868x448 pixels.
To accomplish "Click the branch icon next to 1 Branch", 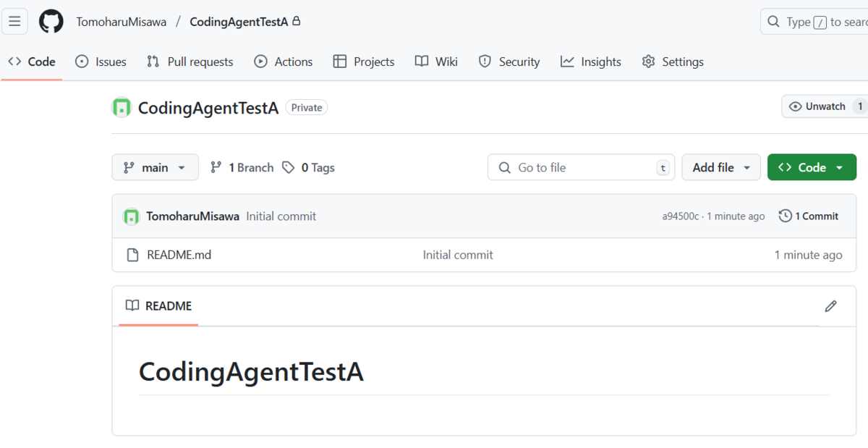I will 216,167.
